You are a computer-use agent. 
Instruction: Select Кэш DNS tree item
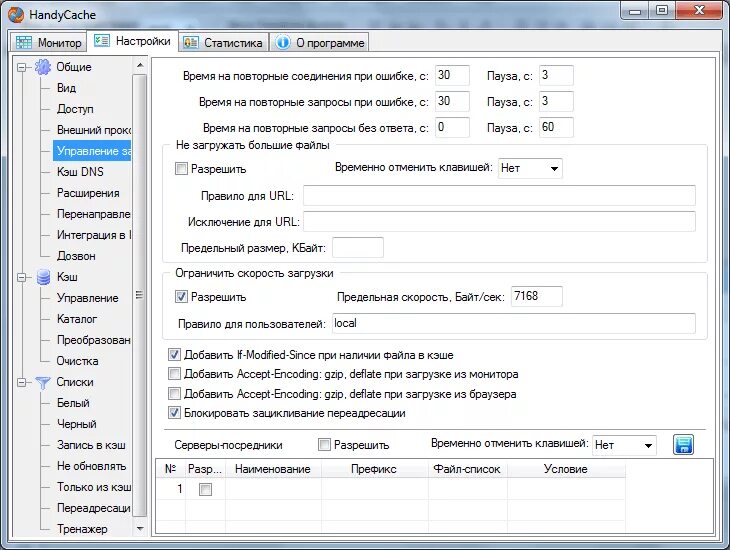(80, 172)
